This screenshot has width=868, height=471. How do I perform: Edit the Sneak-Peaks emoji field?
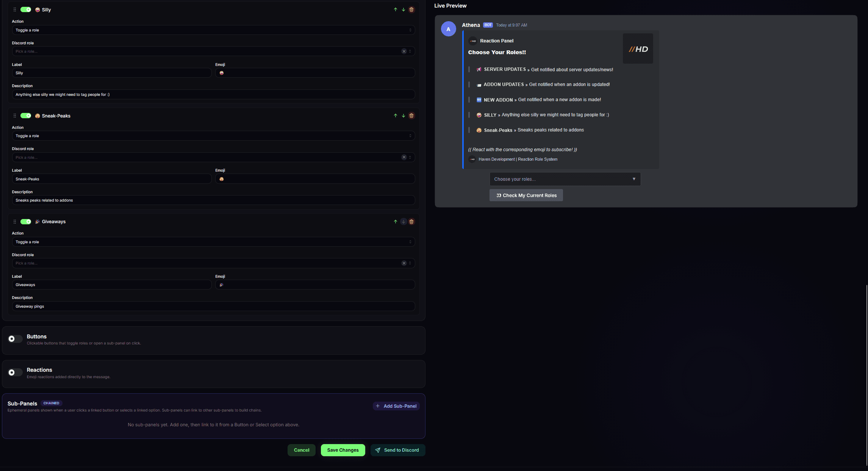pyautogui.click(x=315, y=179)
